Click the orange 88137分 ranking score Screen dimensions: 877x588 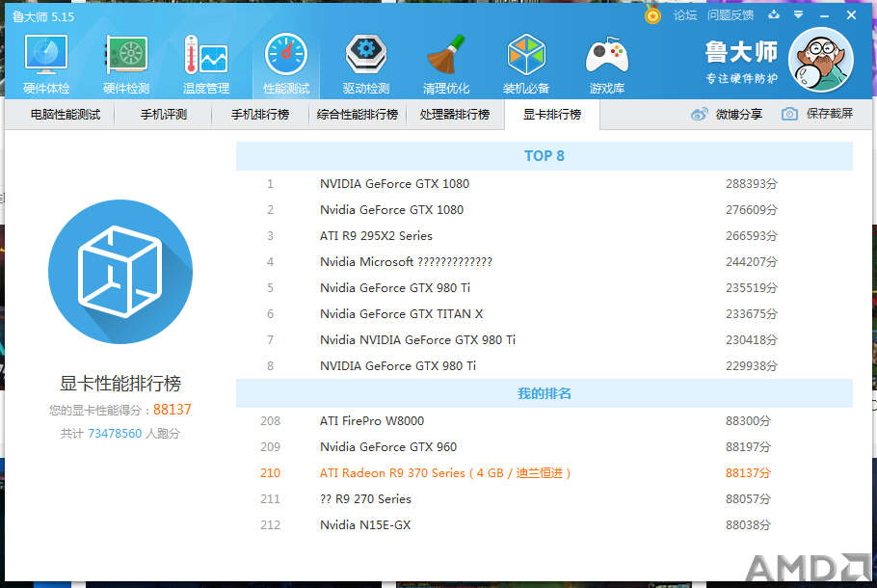tap(749, 472)
